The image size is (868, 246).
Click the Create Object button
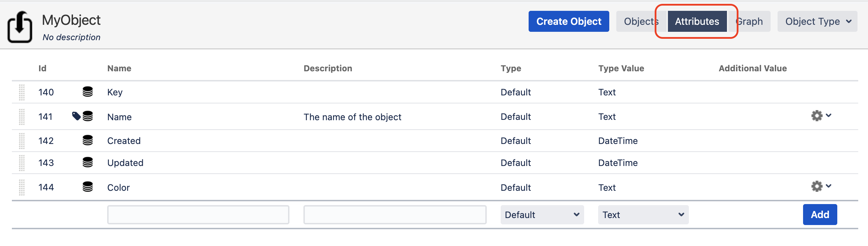tap(568, 21)
